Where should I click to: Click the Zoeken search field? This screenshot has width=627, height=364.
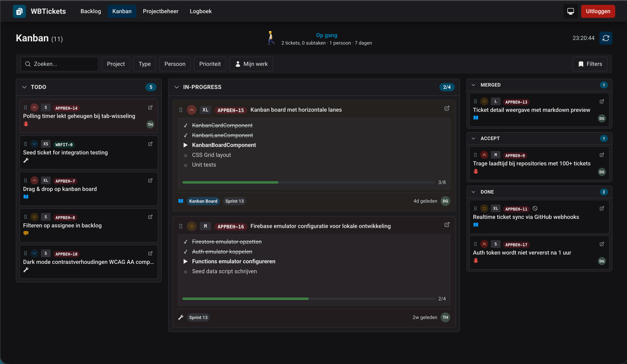click(x=59, y=64)
